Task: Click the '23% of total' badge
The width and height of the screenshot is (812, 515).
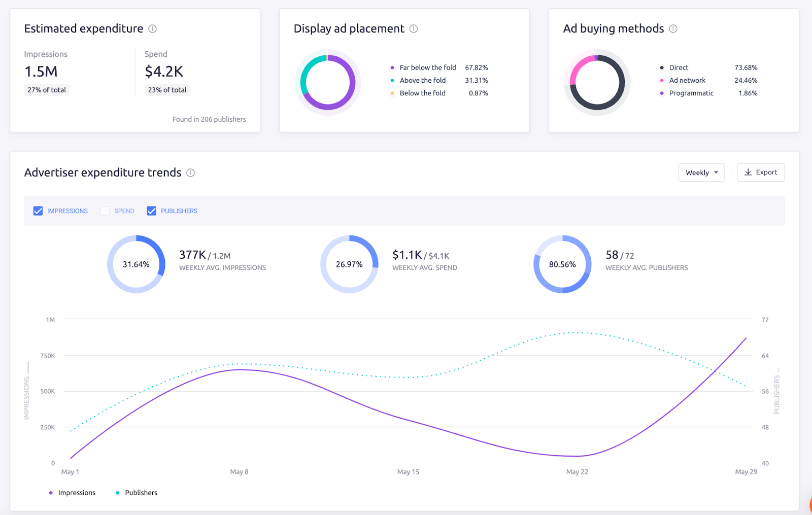Action: tap(167, 90)
